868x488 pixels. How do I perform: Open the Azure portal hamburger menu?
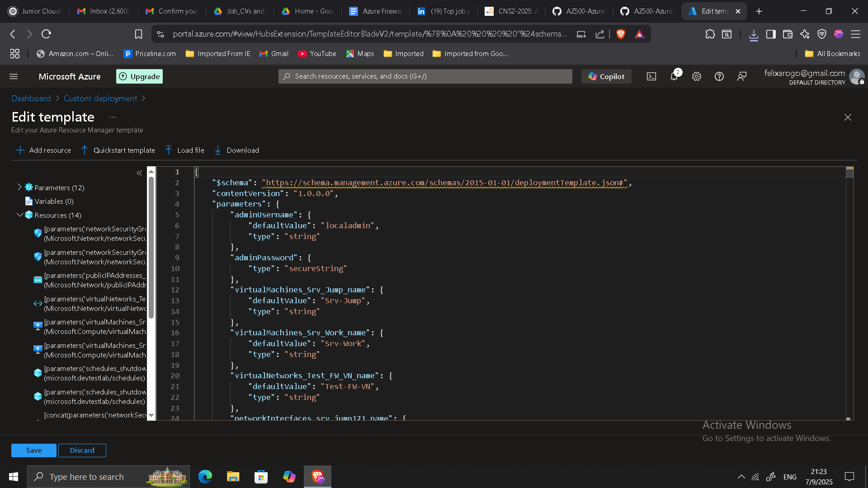click(x=14, y=76)
